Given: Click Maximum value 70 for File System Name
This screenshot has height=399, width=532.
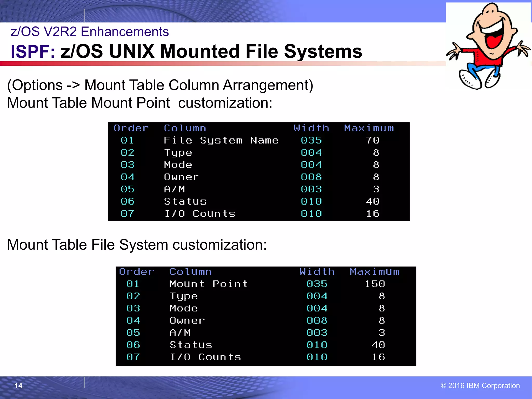Looking at the screenshot, I should [x=373, y=140].
